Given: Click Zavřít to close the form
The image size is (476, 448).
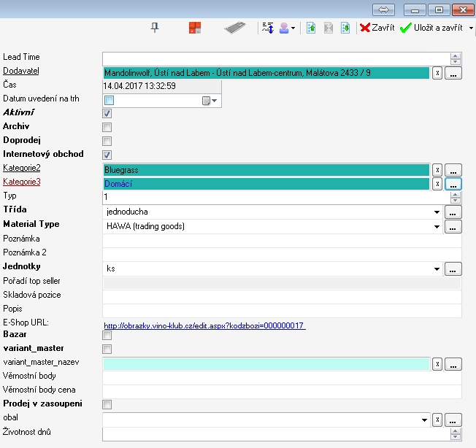Looking at the screenshot, I should pos(377,28).
